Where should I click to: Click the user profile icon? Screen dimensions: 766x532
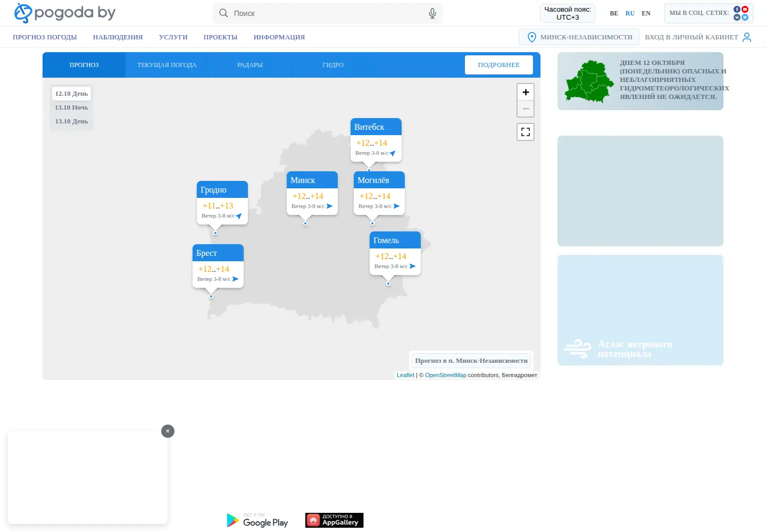747,37
